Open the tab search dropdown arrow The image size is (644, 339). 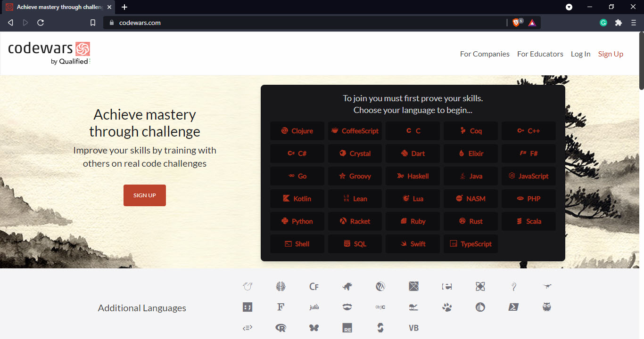[x=569, y=7]
